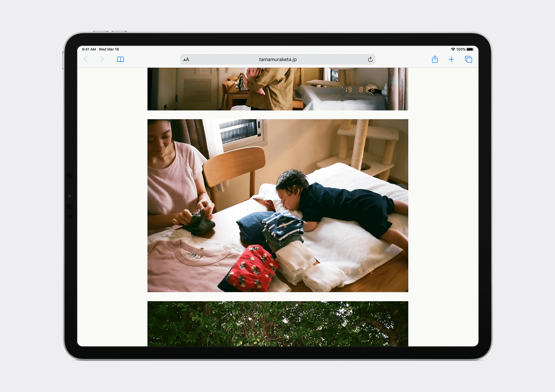Show the tab overview icon
The image size is (555, 392).
[x=468, y=59]
